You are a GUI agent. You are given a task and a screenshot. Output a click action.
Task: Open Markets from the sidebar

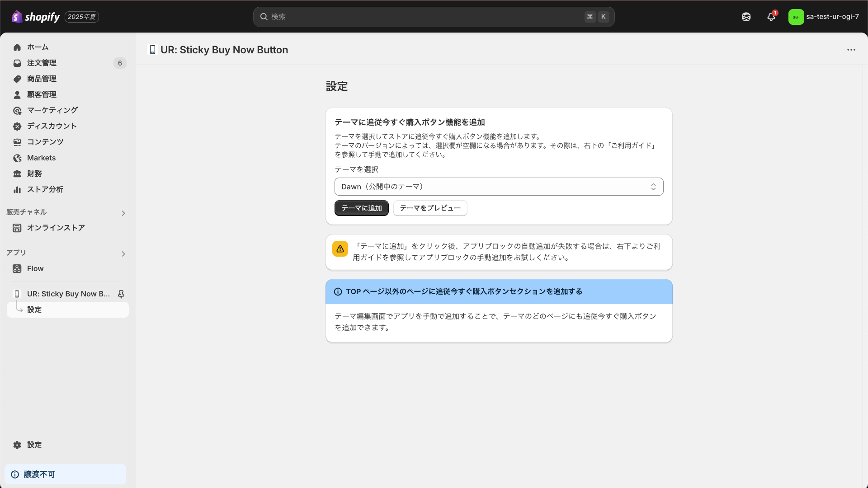(41, 158)
